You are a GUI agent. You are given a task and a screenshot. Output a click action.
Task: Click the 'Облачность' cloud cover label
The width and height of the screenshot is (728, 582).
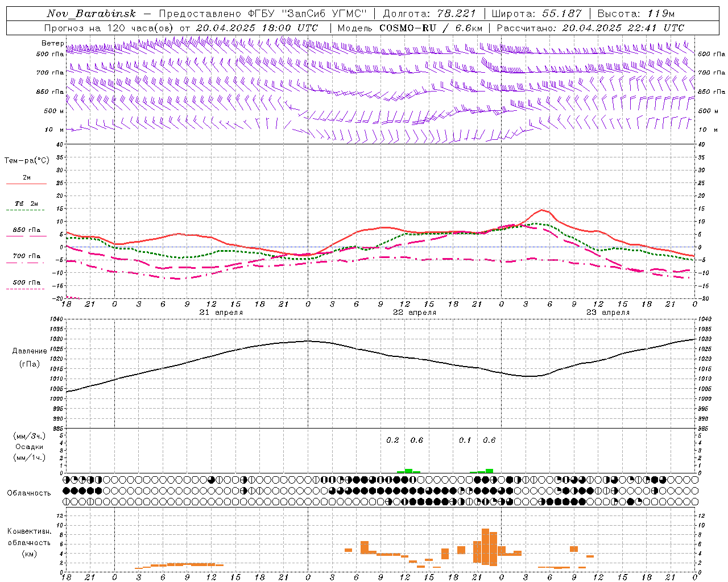tap(29, 493)
